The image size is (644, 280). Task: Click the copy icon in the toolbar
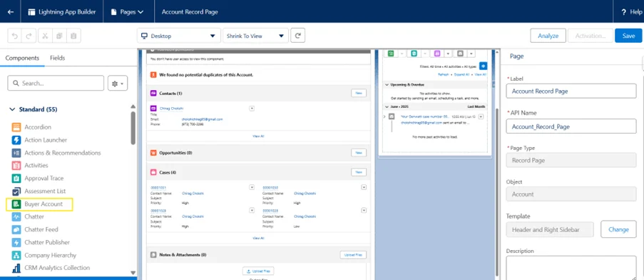coord(59,36)
